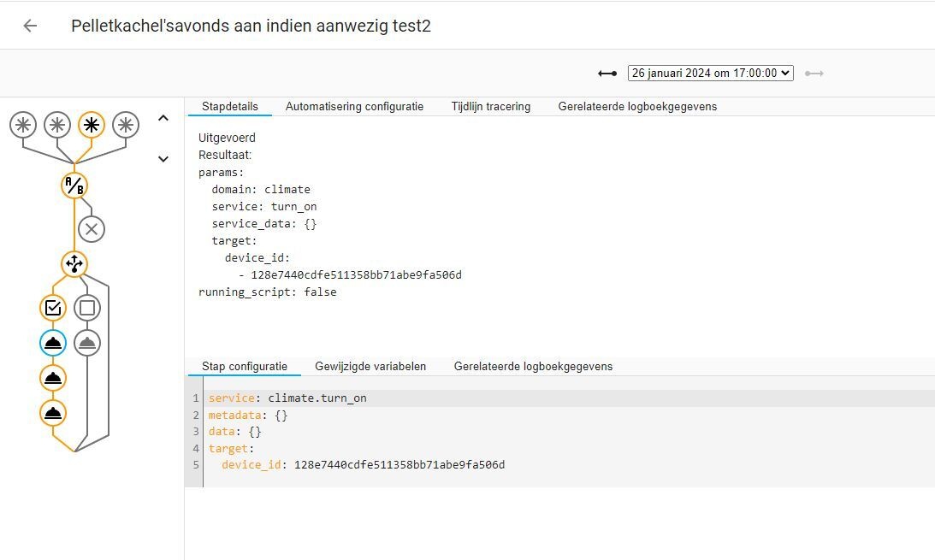935x560 pixels.
Task: Click the checked condition node in the left branch
Action: 53,307
